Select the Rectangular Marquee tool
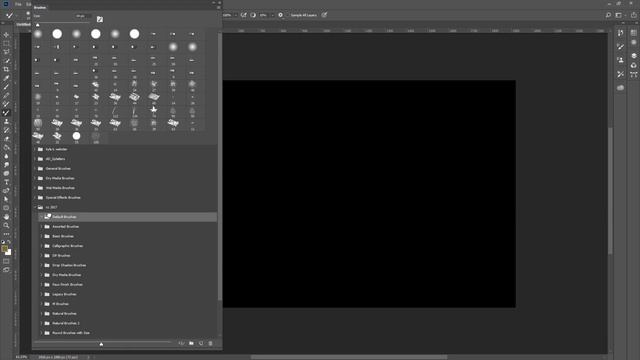Screen dimensions: 640x360 [x=6, y=43]
